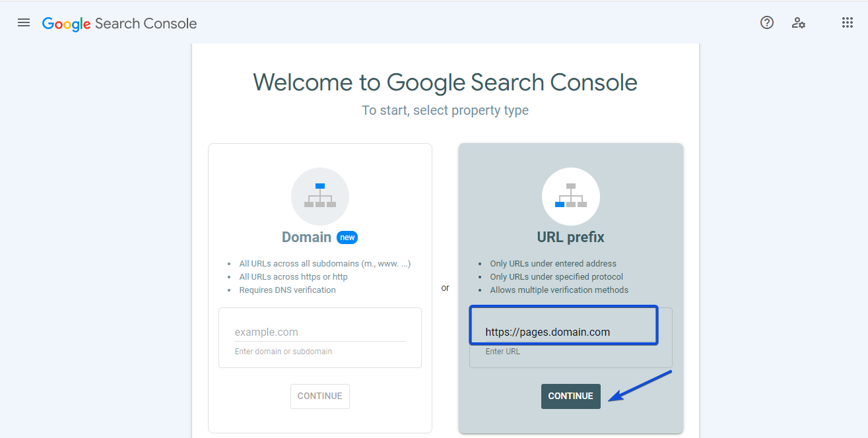Click the Domain sitemap icon
The image size is (868, 438).
[320, 197]
